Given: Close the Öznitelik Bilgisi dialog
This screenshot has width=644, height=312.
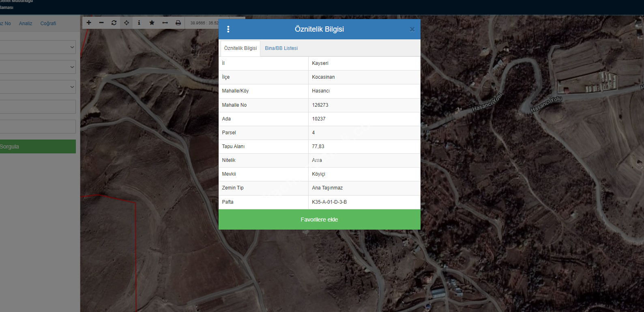Looking at the screenshot, I should [x=412, y=29].
